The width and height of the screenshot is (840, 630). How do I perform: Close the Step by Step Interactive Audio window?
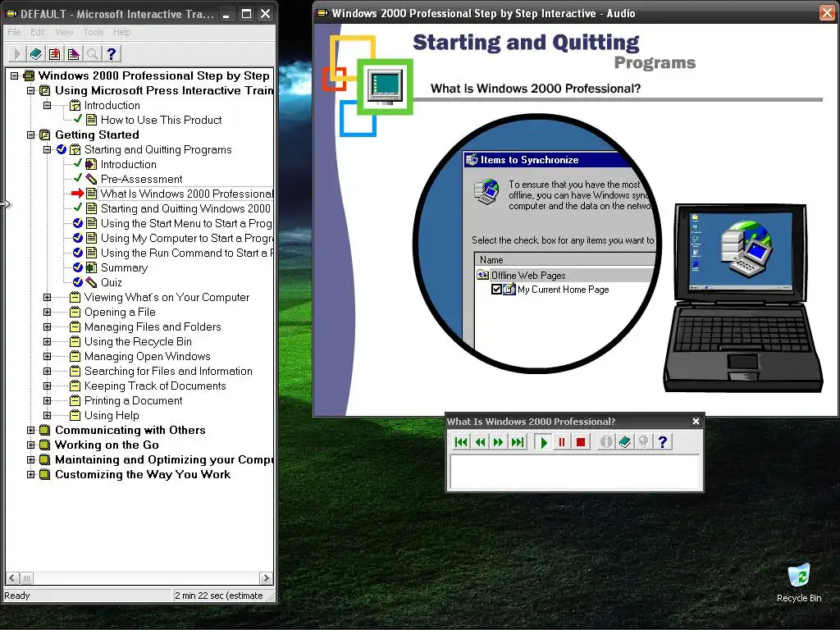(x=827, y=13)
